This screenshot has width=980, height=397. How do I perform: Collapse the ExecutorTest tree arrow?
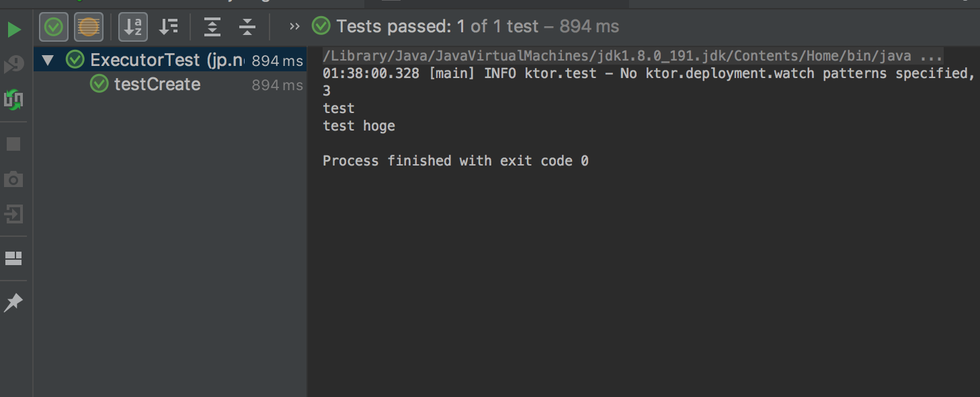(47, 61)
